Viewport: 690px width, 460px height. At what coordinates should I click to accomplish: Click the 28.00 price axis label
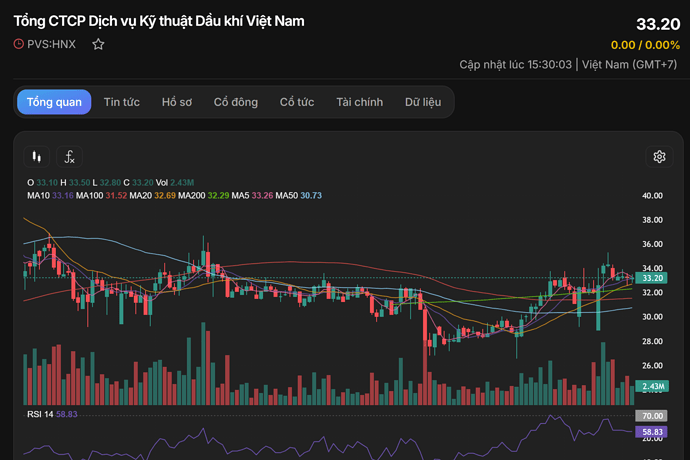(652, 341)
